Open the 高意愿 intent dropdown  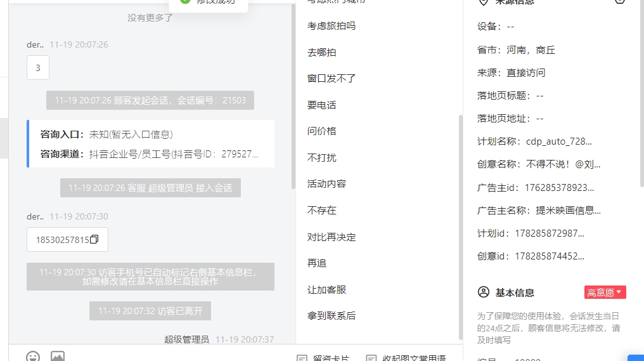pos(605,292)
